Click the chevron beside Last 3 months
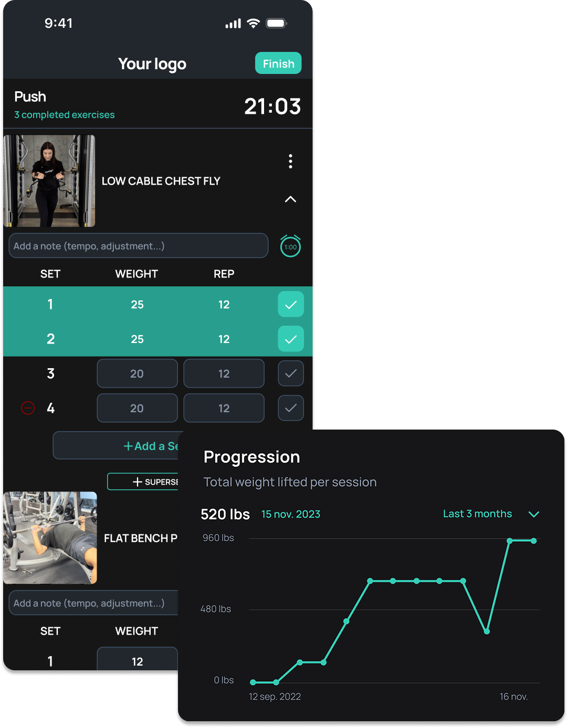The width and height of the screenshot is (568, 728). click(534, 514)
